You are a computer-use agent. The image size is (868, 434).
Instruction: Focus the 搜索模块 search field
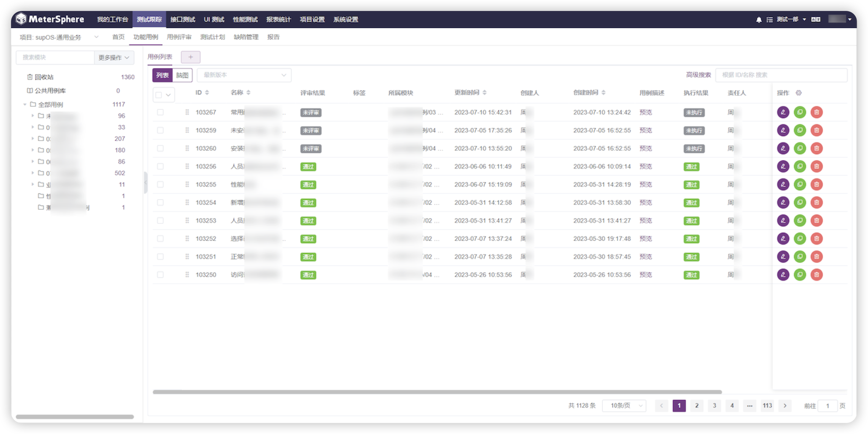point(55,58)
